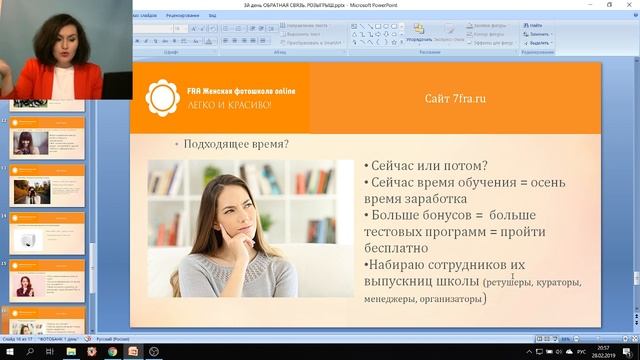Click the spell check icon in the status bar
The width and height of the screenshot is (640, 360).
tap(88, 339)
